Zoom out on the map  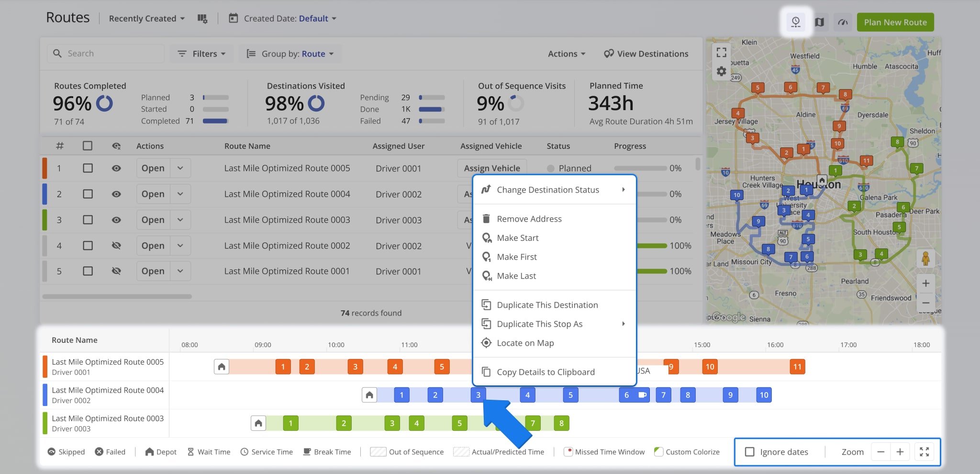pyautogui.click(x=925, y=303)
